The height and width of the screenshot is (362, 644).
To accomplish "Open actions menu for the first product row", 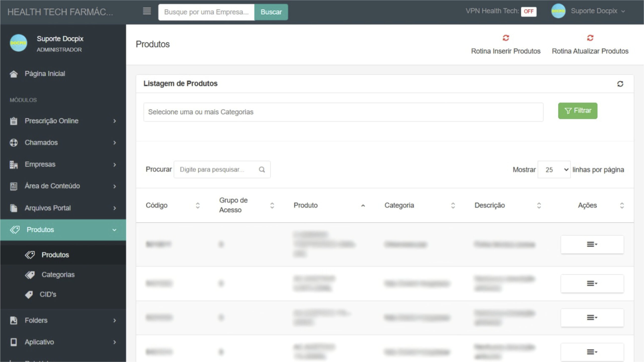I will coord(592,244).
